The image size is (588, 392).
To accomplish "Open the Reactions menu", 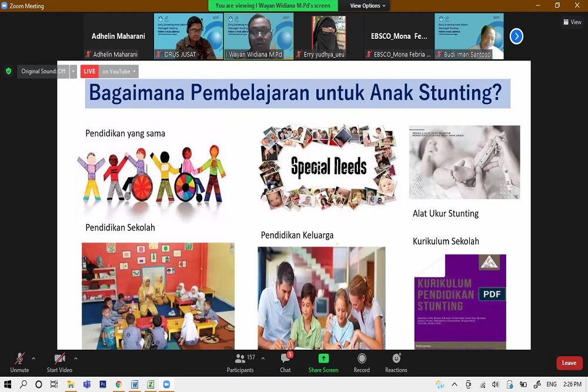I will [x=396, y=363].
